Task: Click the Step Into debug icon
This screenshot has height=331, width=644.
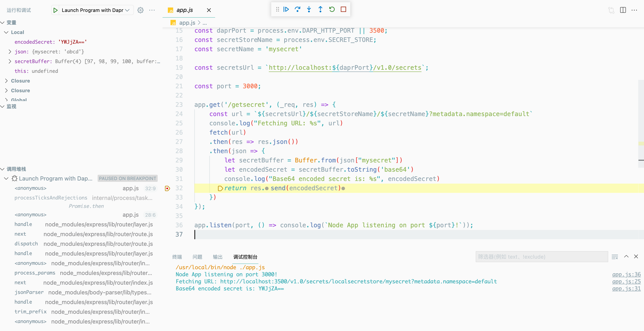Action: [309, 9]
